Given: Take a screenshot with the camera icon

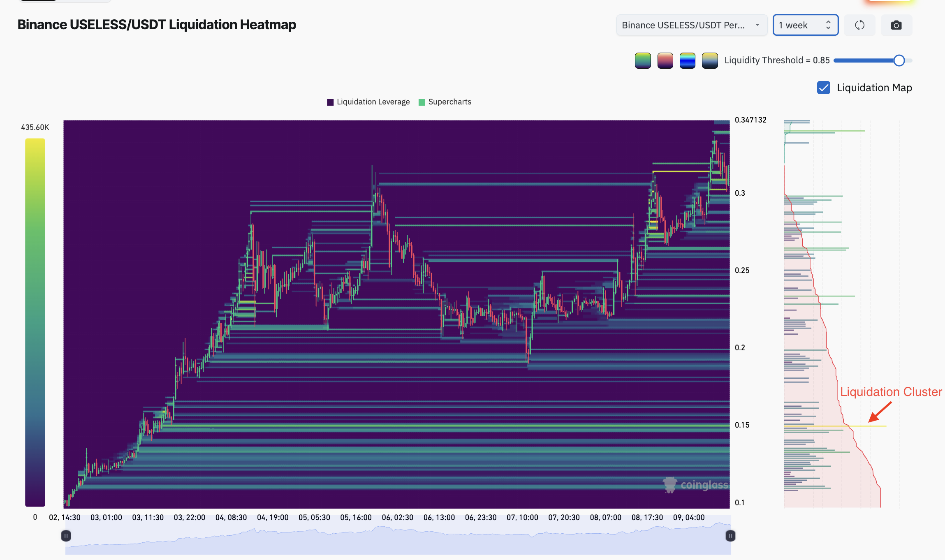Looking at the screenshot, I should (x=896, y=25).
